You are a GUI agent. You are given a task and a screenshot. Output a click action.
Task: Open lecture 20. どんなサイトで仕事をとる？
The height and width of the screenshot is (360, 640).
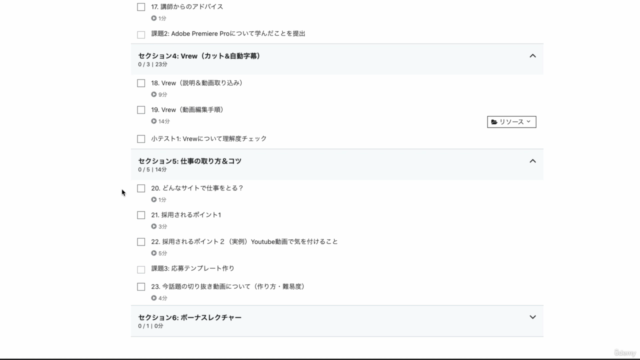pos(197,188)
